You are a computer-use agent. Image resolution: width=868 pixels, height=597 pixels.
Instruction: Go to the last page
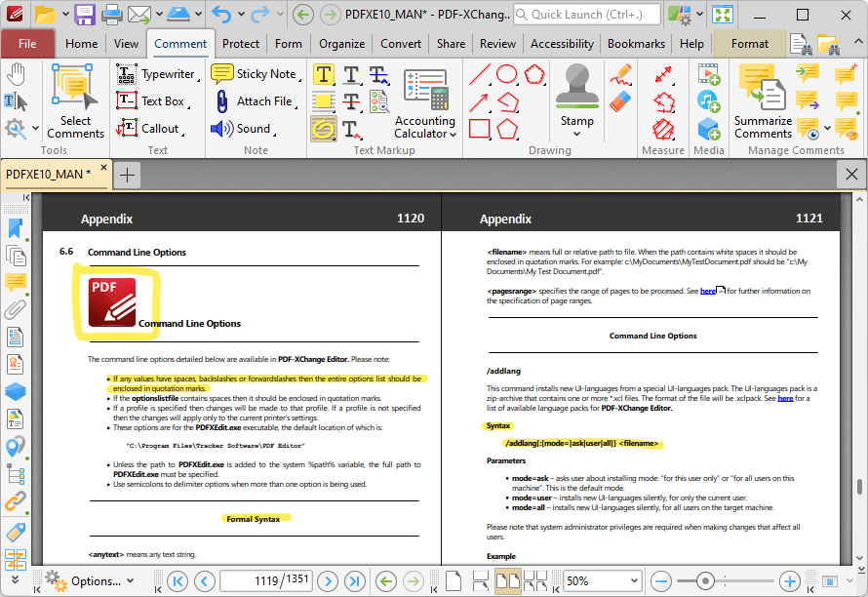point(354,581)
